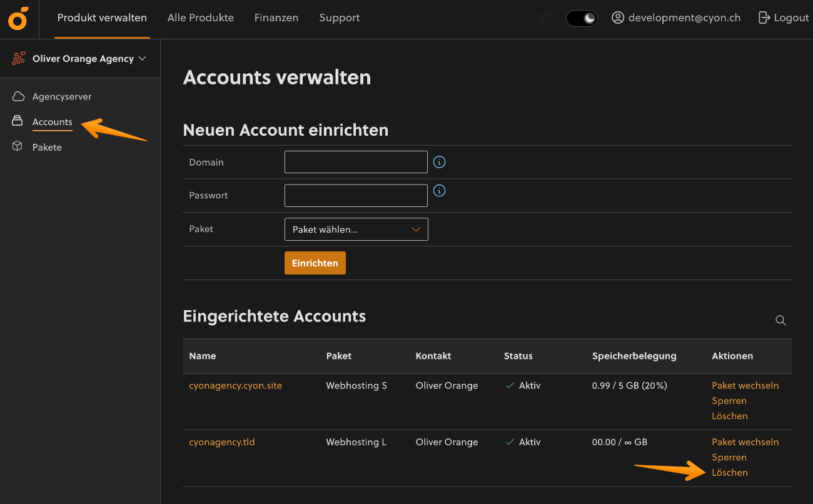Open the cyonagency.tld account
The height and width of the screenshot is (504, 813).
(222, 441)
